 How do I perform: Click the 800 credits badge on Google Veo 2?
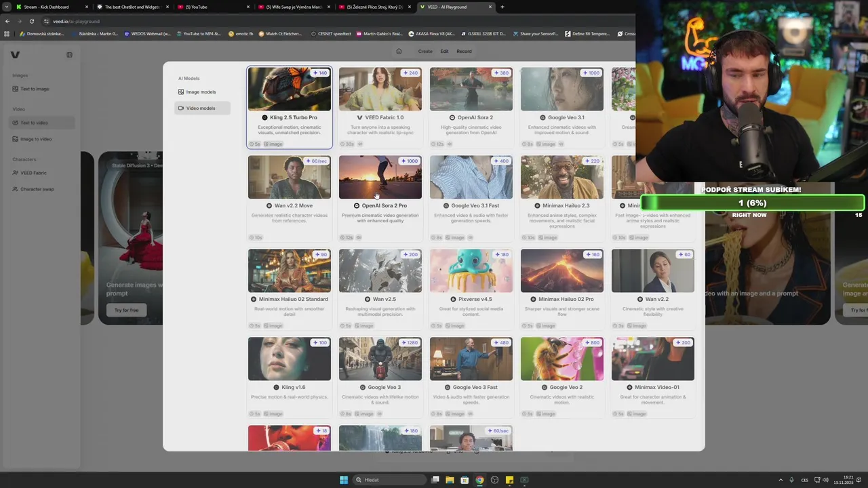point(592,343)
